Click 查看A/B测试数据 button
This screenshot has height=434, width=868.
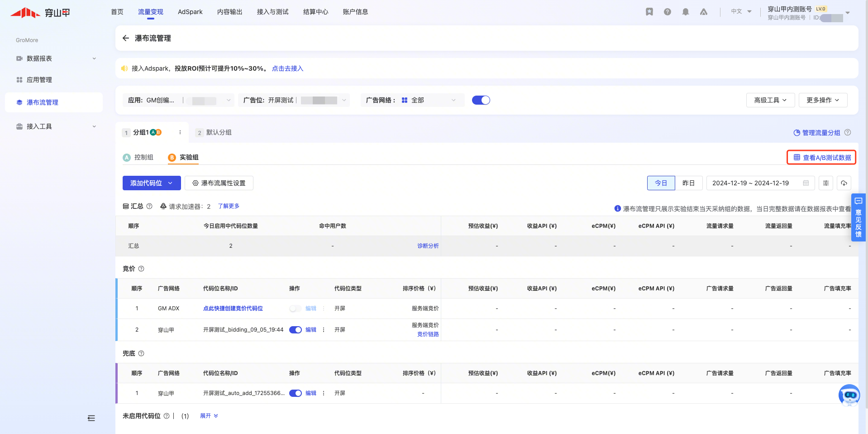click(x=822, y=158)
